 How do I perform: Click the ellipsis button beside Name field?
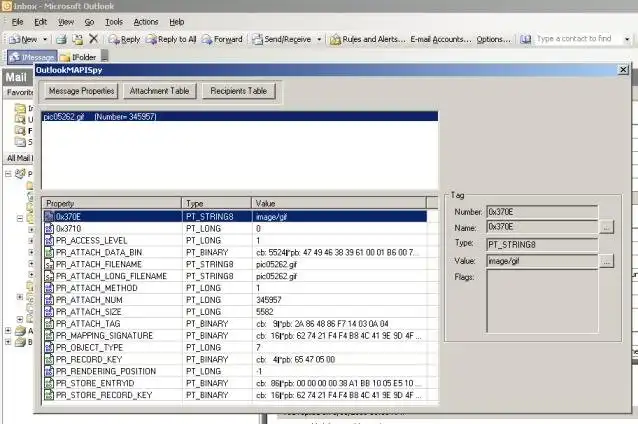607,227
